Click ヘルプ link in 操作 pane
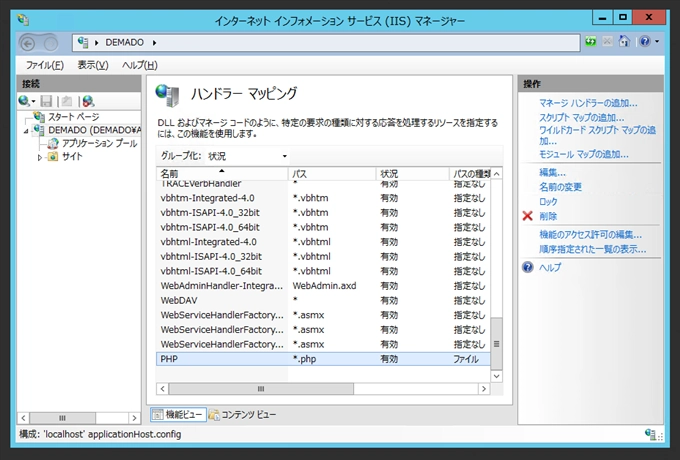Image resolution: width=680 pixels, height=460 pixels. pyautogui.click(x=550, y=267)
